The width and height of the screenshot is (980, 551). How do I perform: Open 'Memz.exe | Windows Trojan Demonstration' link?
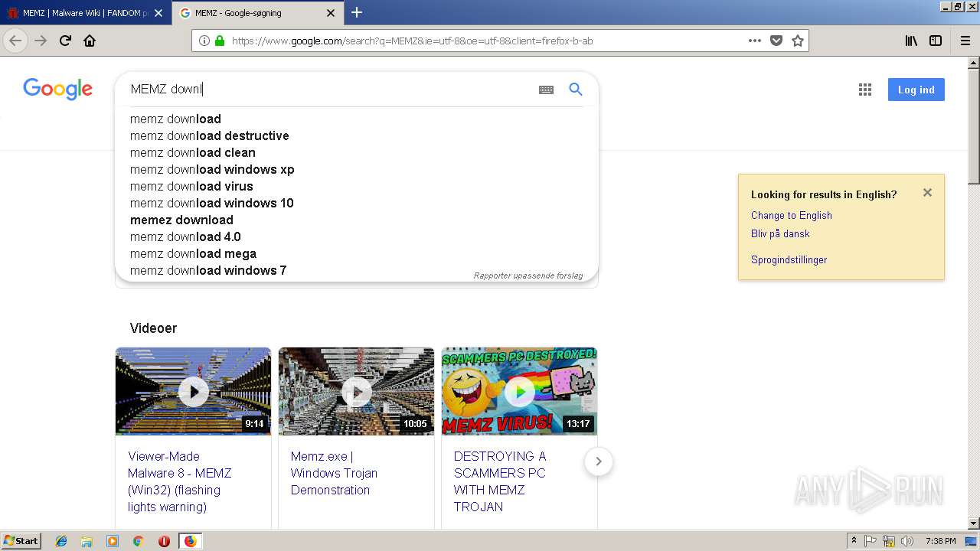click(x=334, y=473)
